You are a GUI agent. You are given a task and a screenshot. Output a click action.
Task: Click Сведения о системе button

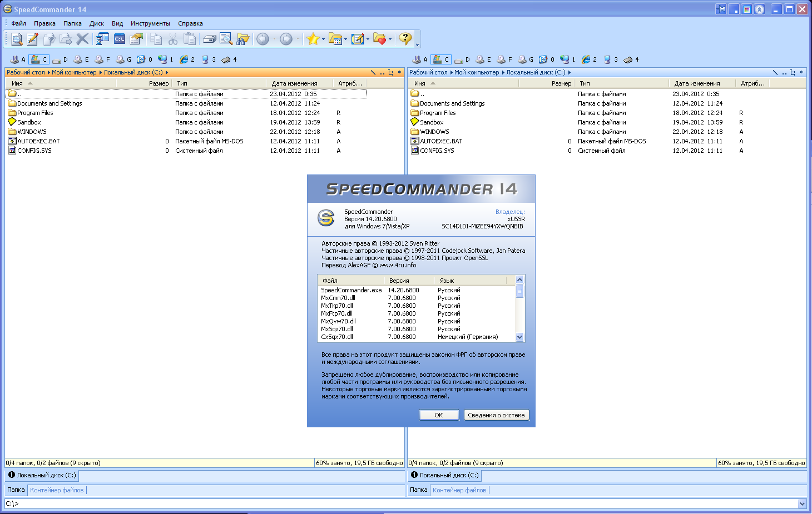click(496, 415)
